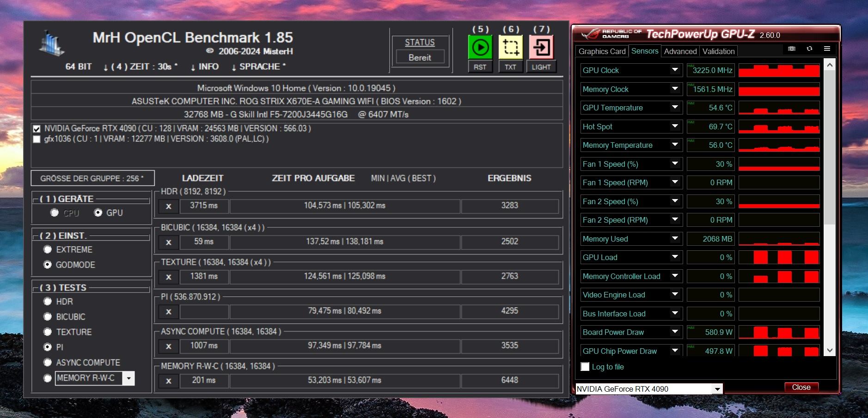Click Bereit status field
This screenshot has width=868, height=418.
point(420,57)
